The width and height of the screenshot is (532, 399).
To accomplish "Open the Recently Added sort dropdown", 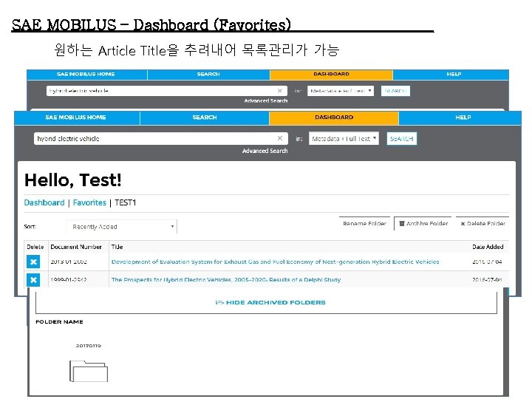I will coord(121,227).
